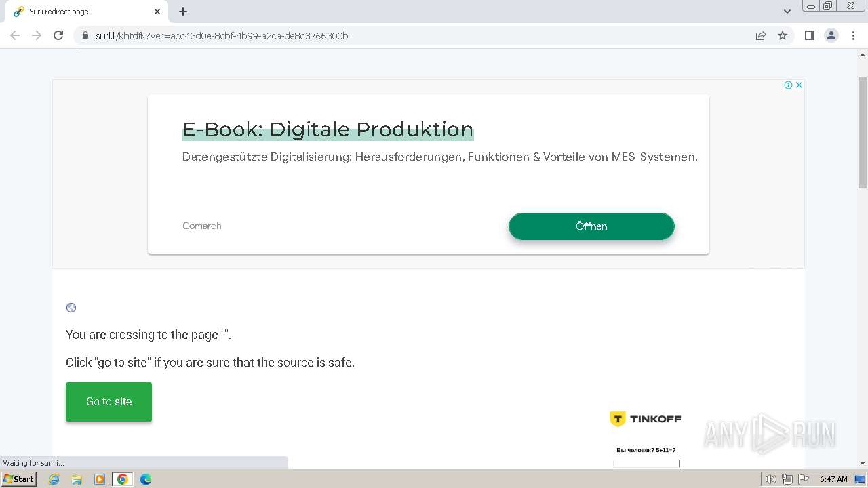868x488 pixels.
Task: Click the captcha answer input field
Action: [646, 464]
